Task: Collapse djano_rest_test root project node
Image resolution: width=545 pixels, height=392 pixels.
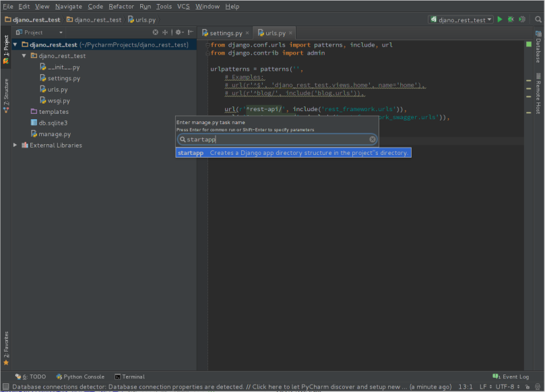Action: (x=15, y=44)
